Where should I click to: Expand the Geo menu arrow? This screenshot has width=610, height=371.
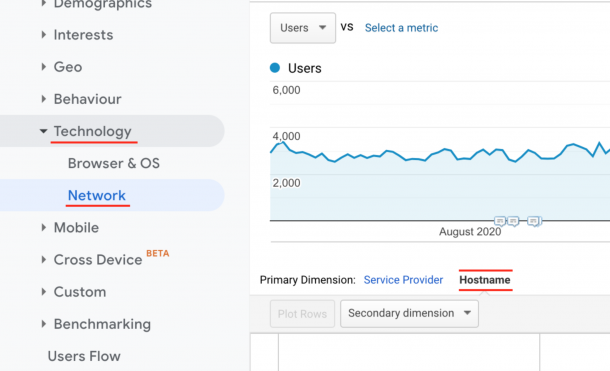[44, 67]
